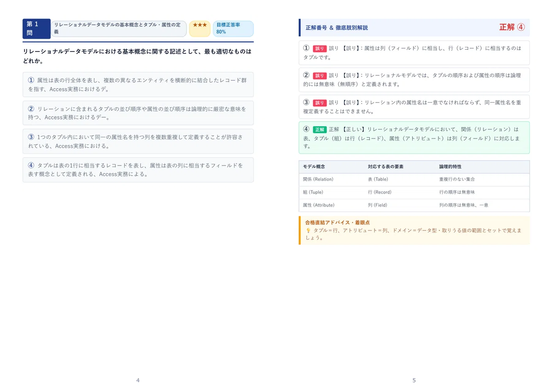The image size is (552, 392).
Task: Click the light bulb icon in the advice box
Action: point(308,230)
